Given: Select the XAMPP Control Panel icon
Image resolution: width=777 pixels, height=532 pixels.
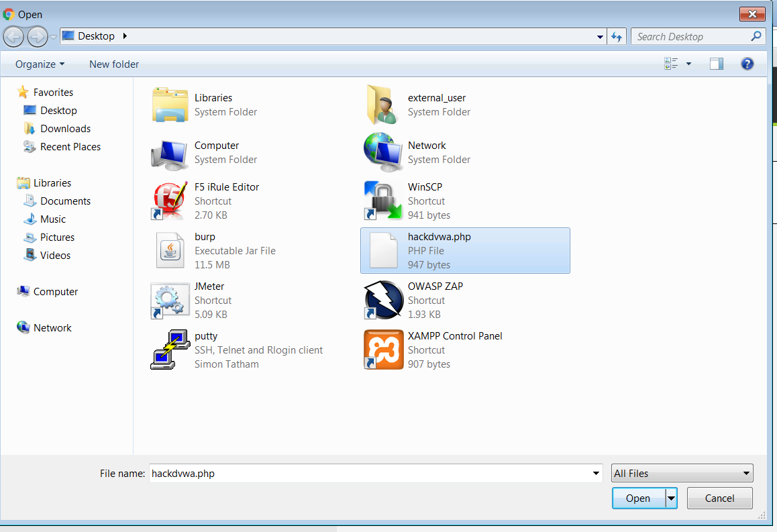Looking at the screenshot, I should (383, 350).
